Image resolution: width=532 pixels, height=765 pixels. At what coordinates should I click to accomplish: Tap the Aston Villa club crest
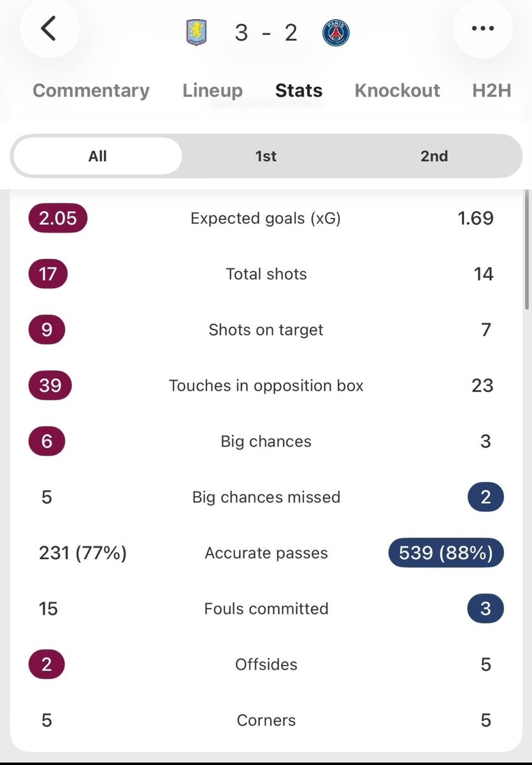pos(196,32)
